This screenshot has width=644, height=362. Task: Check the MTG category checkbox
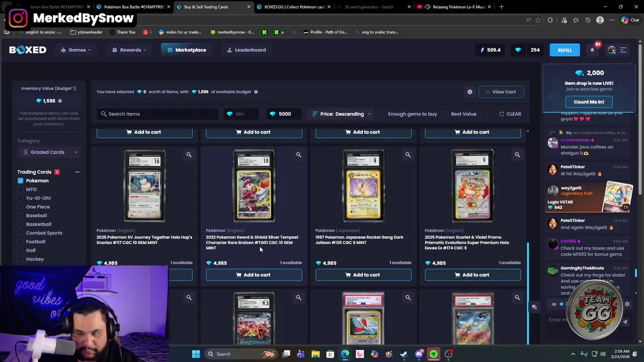21,190
